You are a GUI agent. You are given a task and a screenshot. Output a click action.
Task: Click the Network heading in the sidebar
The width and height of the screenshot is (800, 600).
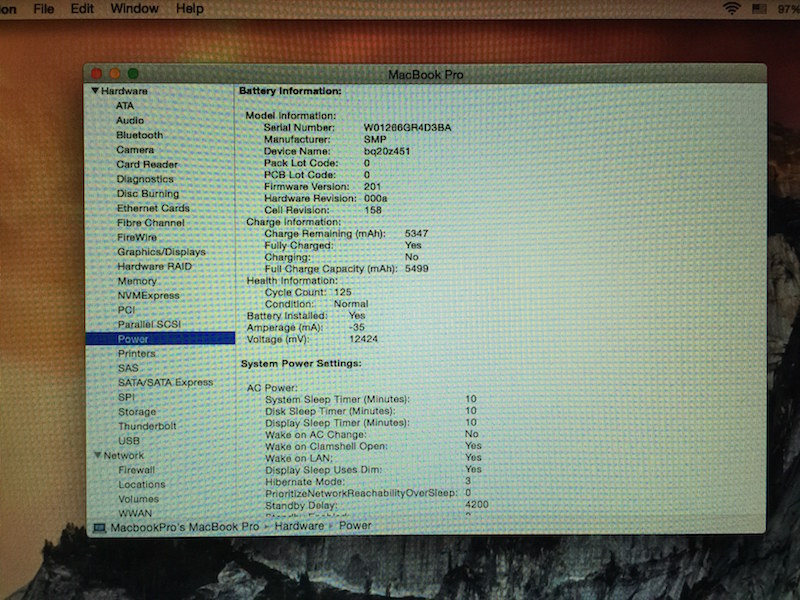[x=123, y=455]
